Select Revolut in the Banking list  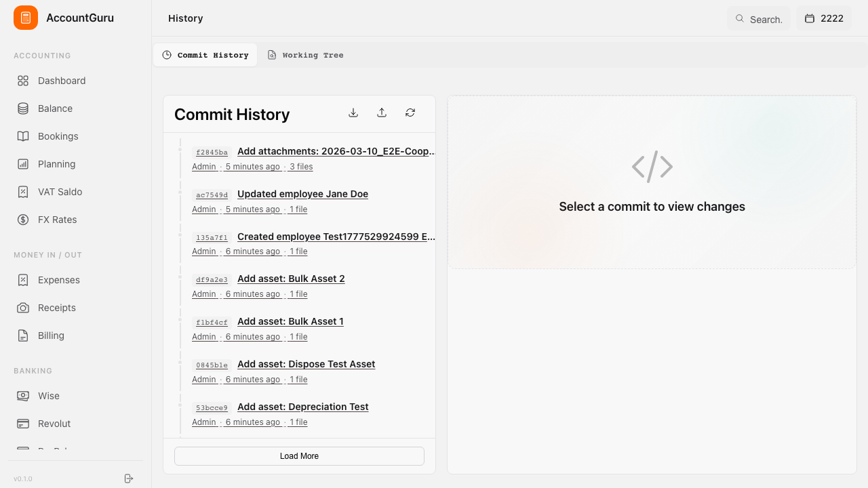pyautogui.click(x=75, y=424)
